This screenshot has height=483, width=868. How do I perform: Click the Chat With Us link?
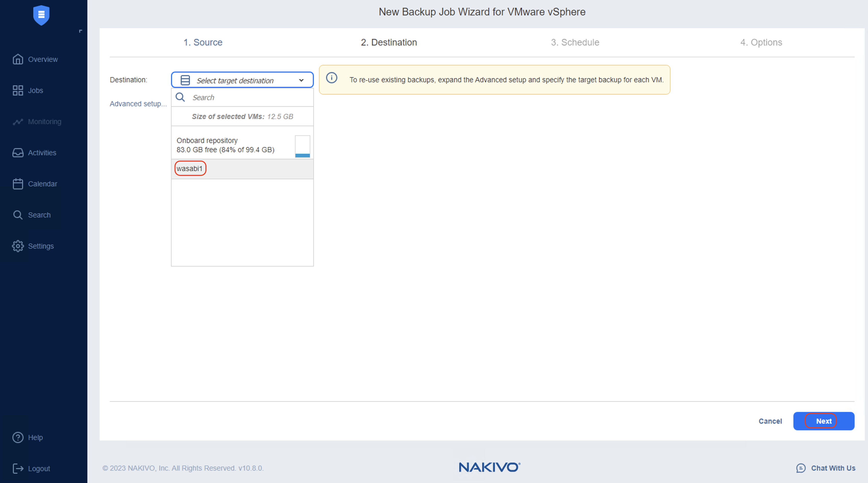[x=833, y=468]
